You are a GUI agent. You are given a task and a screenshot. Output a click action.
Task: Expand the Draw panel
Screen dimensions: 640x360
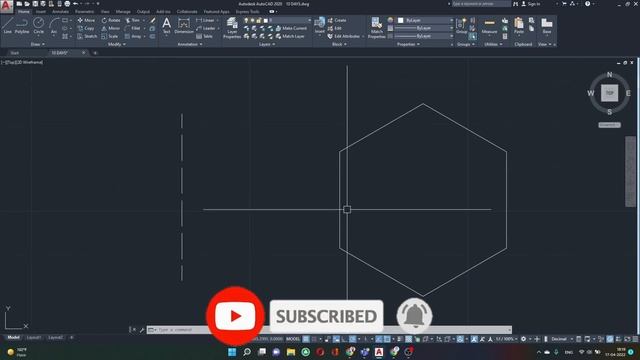38,44
